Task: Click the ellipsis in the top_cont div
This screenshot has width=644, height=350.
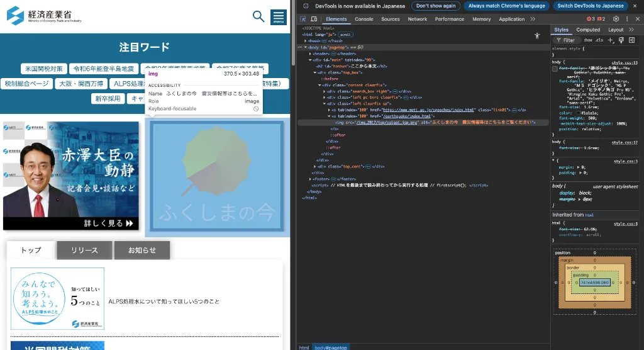Action: 369,167
